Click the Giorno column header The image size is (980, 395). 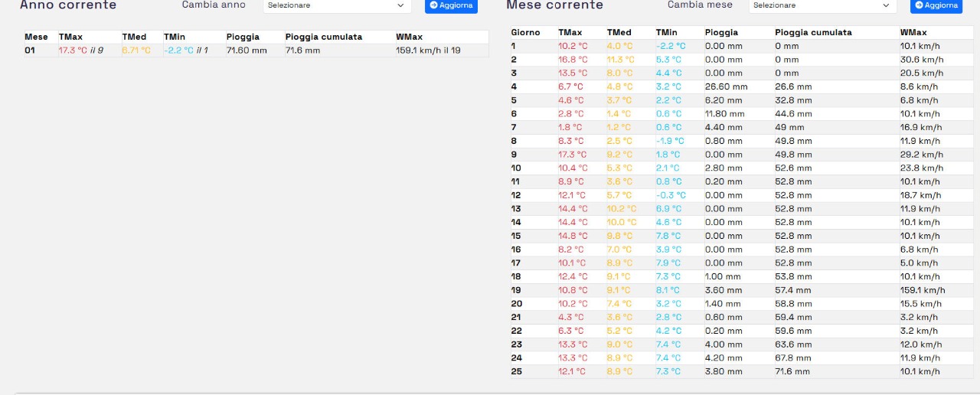pyautogui.click(x=525, y=32)
